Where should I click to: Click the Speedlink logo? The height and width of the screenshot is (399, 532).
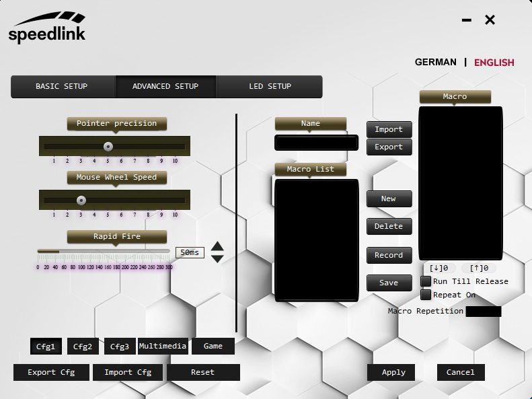[x=47, y=28]
